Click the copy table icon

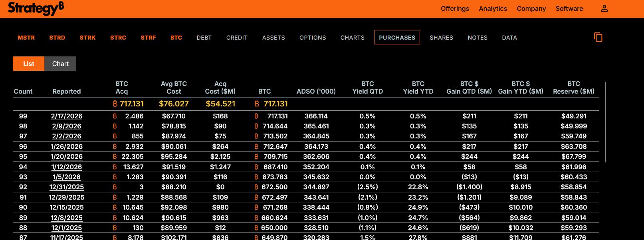(598, 37)
